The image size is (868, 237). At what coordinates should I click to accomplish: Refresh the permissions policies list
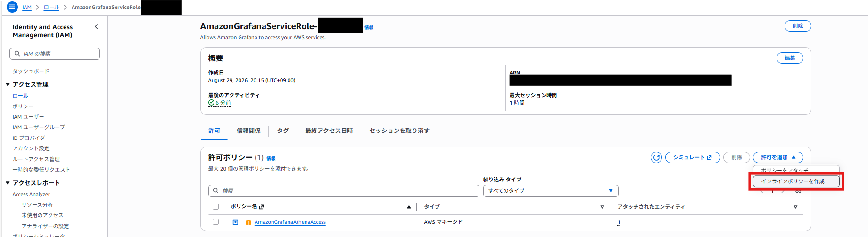(656, 157)
